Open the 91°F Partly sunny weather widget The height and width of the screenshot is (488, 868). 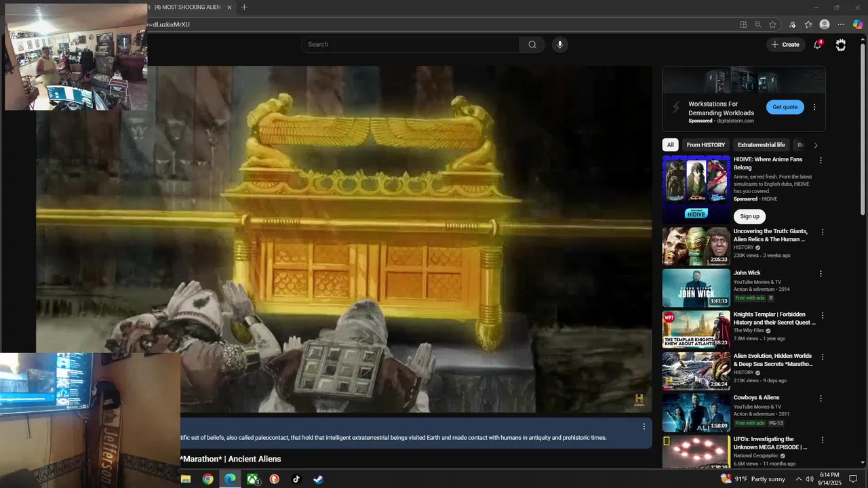[753, 479]
